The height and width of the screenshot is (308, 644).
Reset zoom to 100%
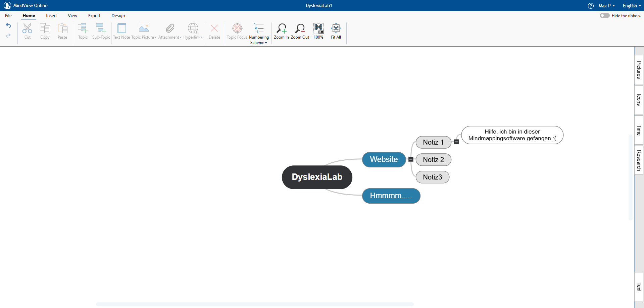tap(318, 31)
